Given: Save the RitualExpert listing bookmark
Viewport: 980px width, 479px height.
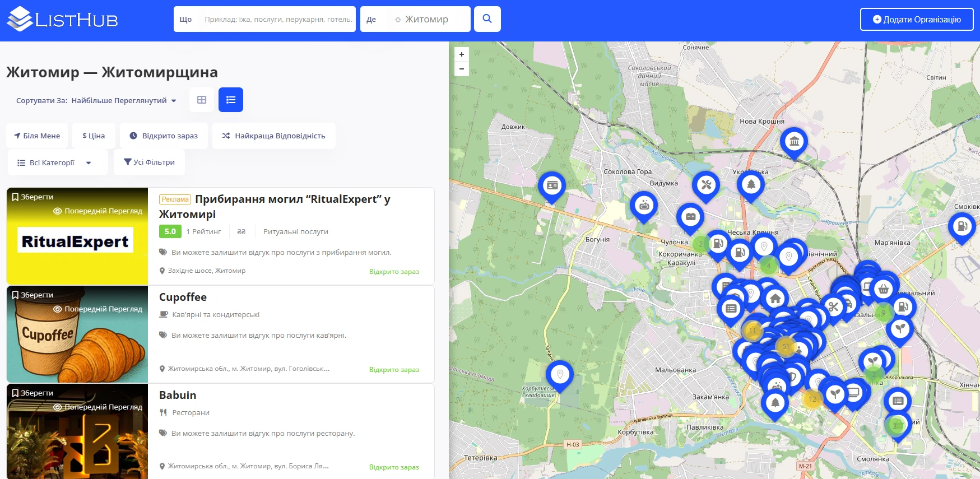Looking at the screenshot, I should click(x=32, y=197).
